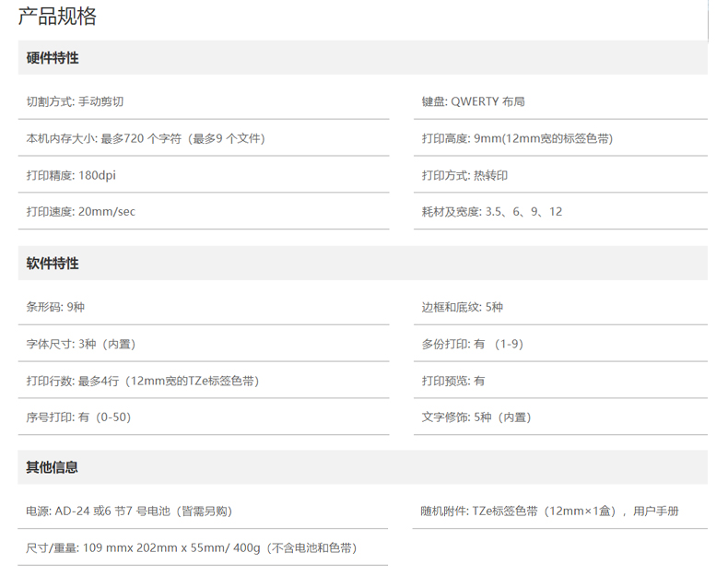Click the 耗材及宽度 specification row
728x576 pixels.
pos(491,212)
